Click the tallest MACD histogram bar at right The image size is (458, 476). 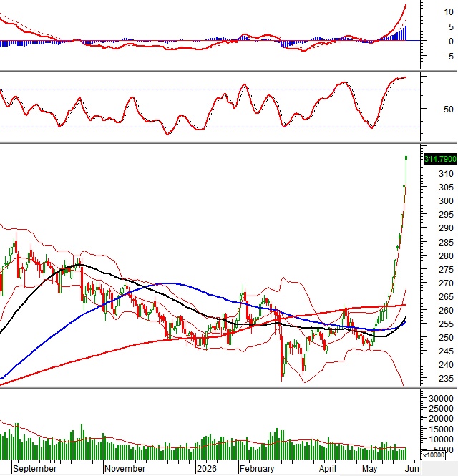[406, 33]
